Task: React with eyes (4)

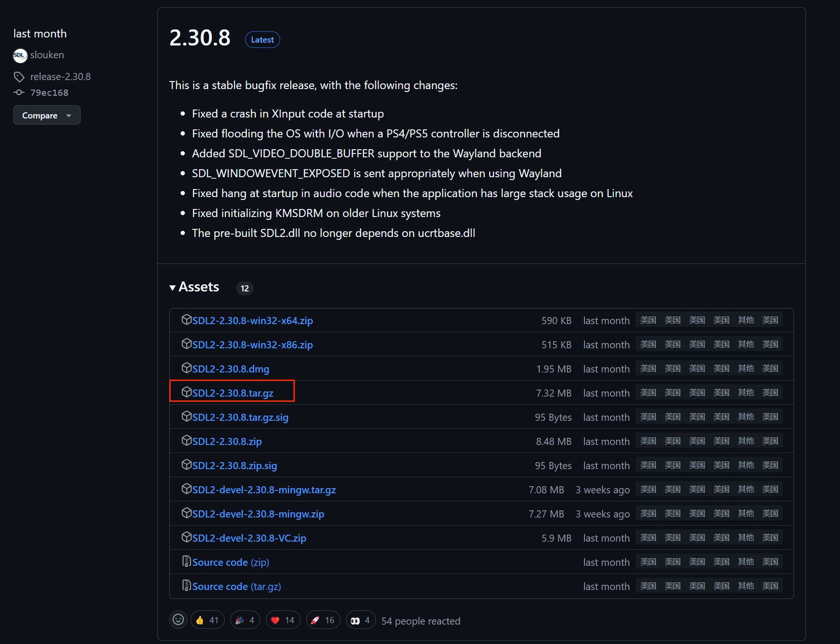Action: (x=361, y=620)
